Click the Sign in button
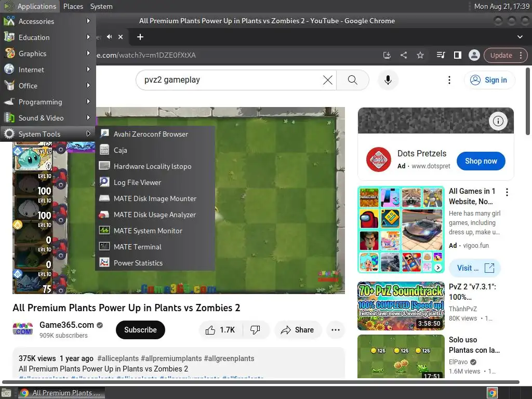This screenshot has width=532, height=399. pyautogui.click(x=489, y=80)
